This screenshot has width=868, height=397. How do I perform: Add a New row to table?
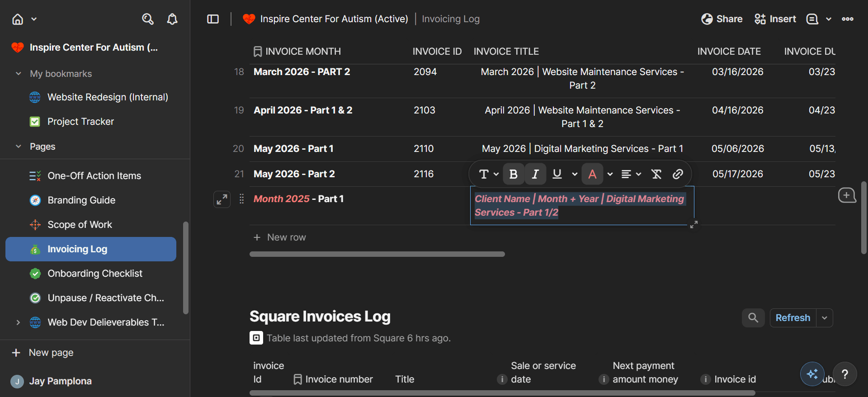click(x=279, y=237)
